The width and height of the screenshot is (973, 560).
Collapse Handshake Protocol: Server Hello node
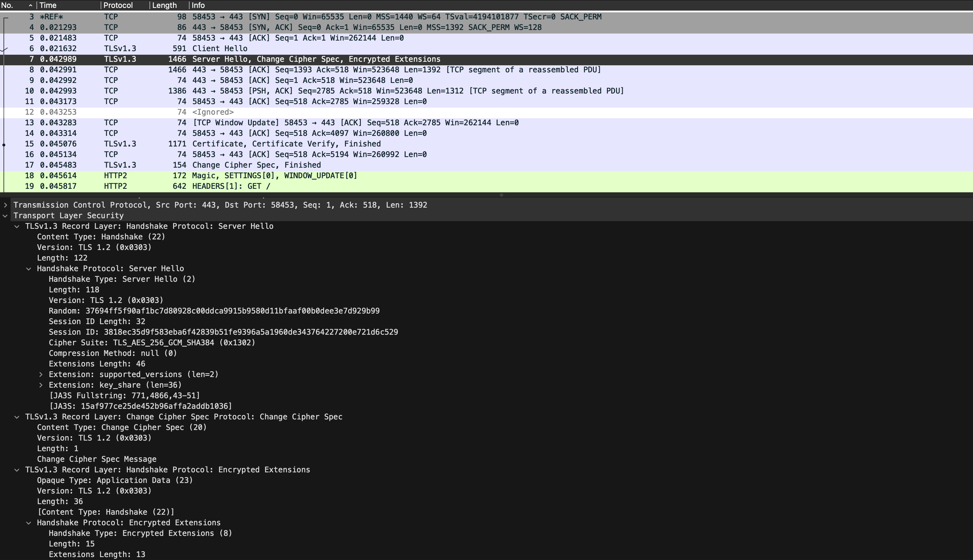point(29,269)
